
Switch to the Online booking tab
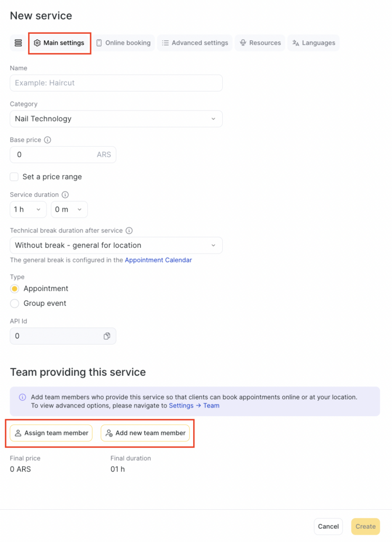(x=124, y=43)
